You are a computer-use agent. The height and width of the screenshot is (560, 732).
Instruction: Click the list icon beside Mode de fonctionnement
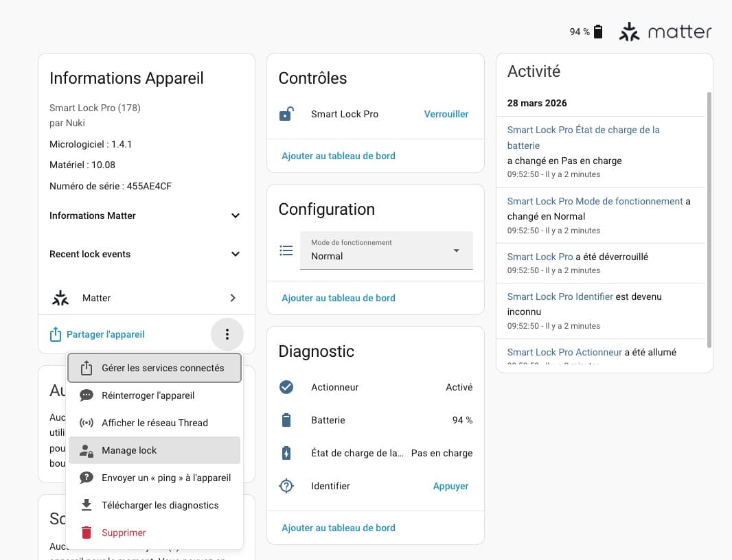(x=286, y=250)
